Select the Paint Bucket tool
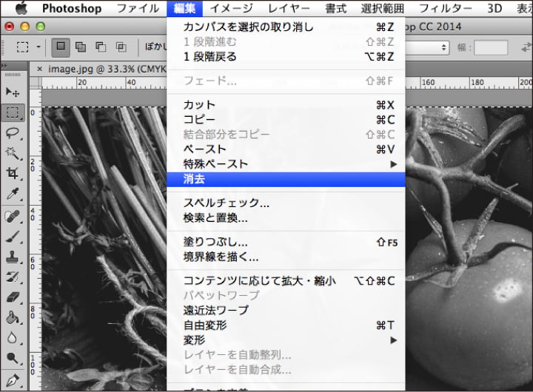Screen dimensions: 533x392 point(13,317)
